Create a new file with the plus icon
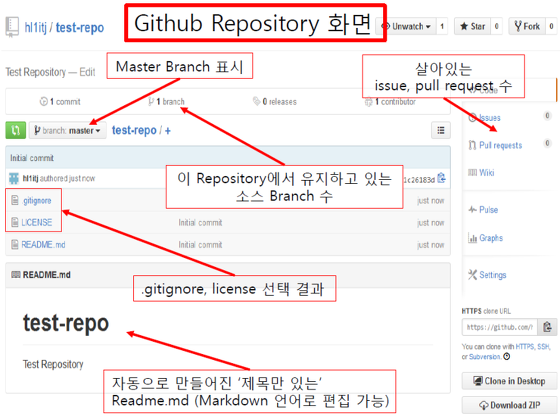Viewport: 560px width, 419px height. tap(168, 131)
